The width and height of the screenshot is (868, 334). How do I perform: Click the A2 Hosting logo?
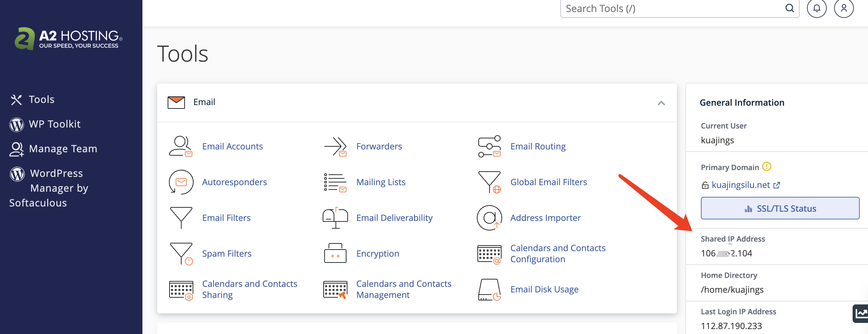click(68, 39)
